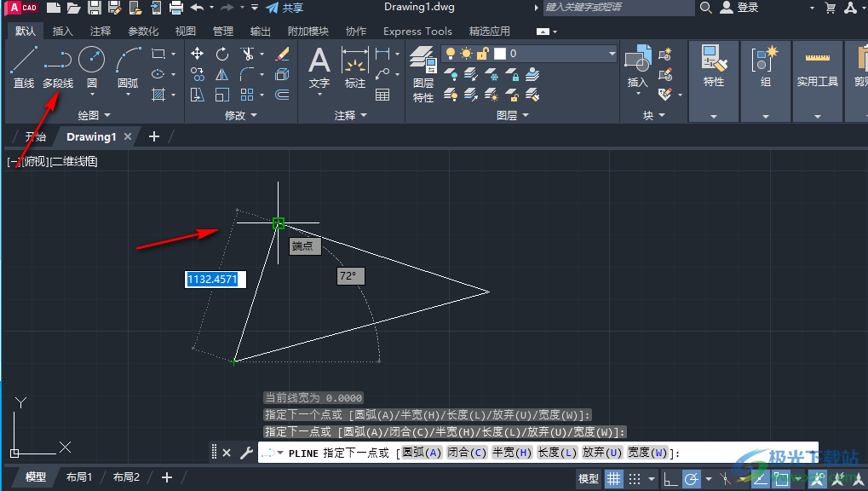
Task: Toggle grid display in status bar
Action: (x=613, y=478)
